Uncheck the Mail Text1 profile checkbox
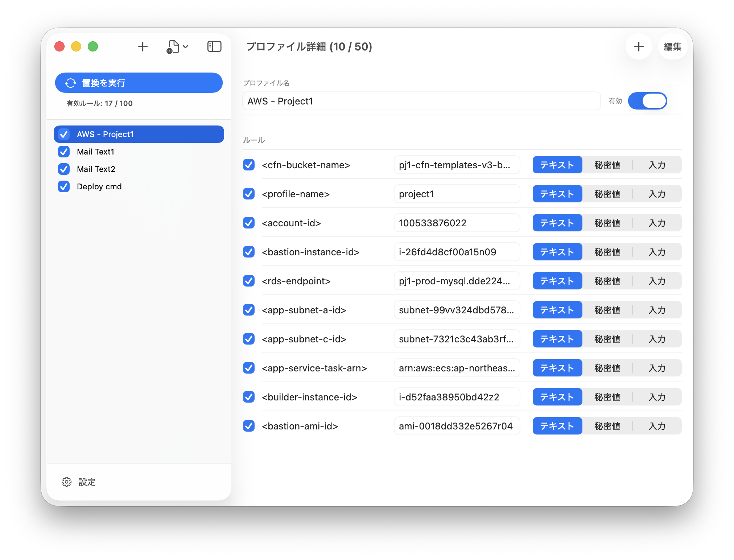Viewport: 734px width, 560px height. tap(64, 152)
